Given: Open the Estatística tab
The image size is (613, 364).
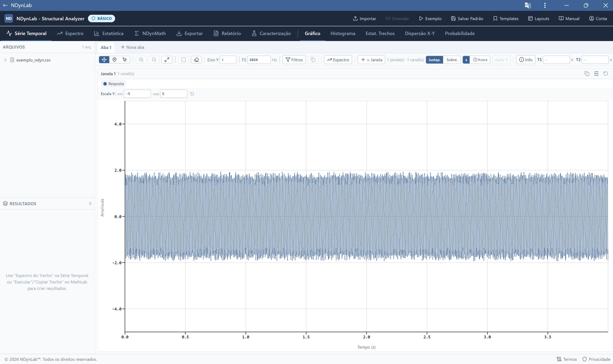Looking at the screenshot, I should coord(109,33).
